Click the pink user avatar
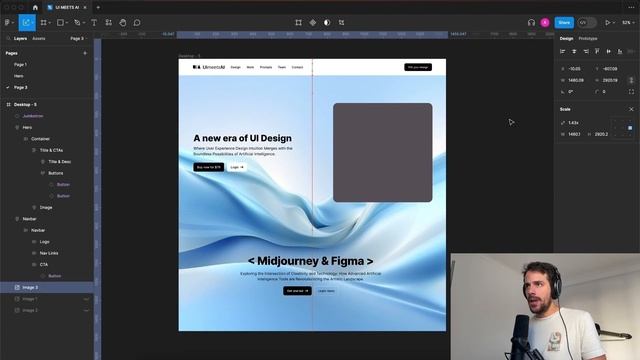The width and height of the screenshot is (640, 360). (x=545, y=23)
